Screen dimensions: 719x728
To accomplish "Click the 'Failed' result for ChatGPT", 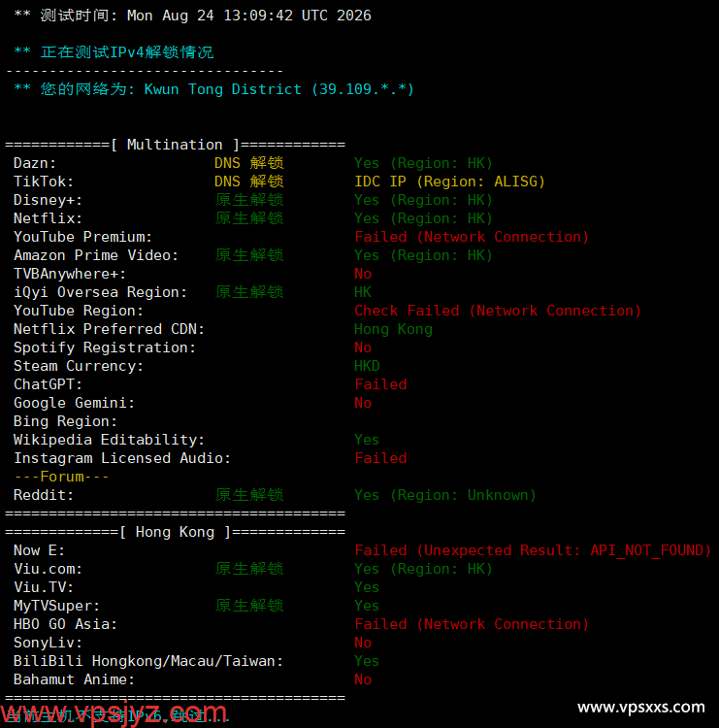I will point(380,384).
